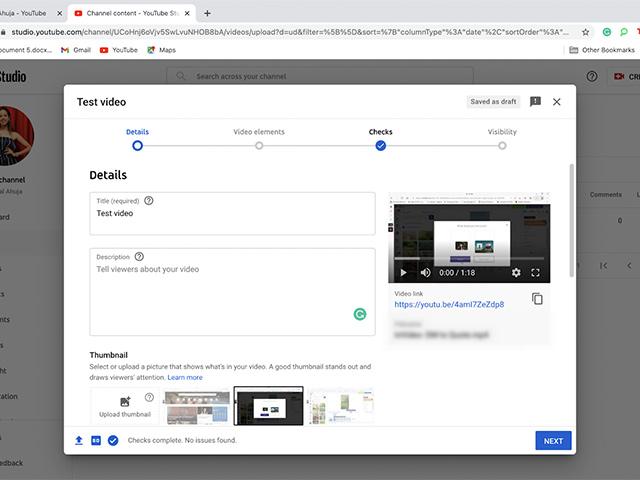The height and width of the screenshot is (480, 640).
Task: Mute the video preview volume
Action: click(x=425, y=273)
